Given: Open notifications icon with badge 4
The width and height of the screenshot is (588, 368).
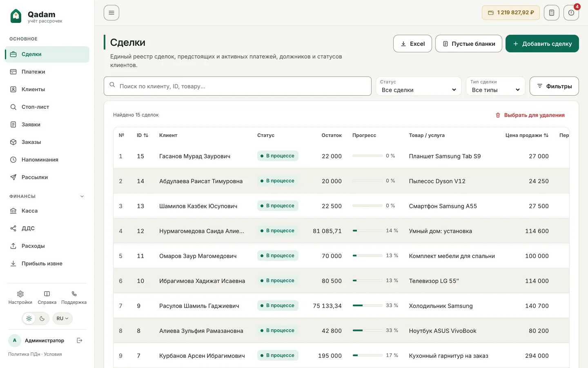Looking at the screenshot, I should tap(571, 13).
